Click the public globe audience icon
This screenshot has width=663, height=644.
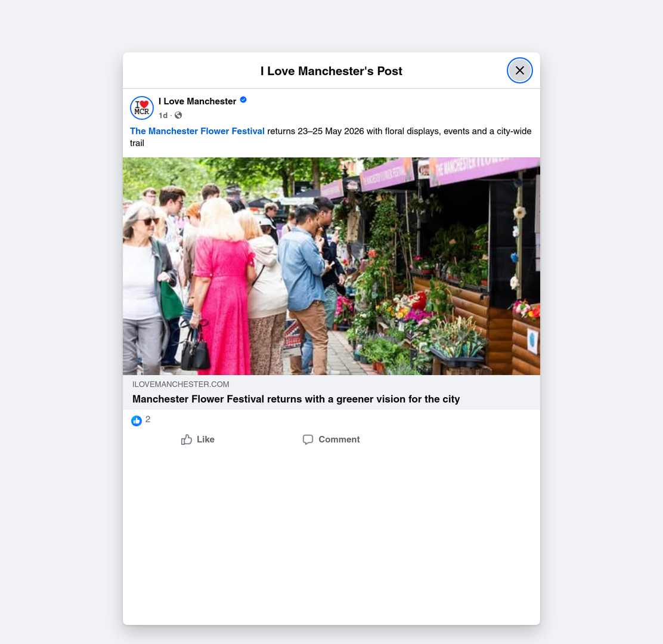tap(178, 115)
